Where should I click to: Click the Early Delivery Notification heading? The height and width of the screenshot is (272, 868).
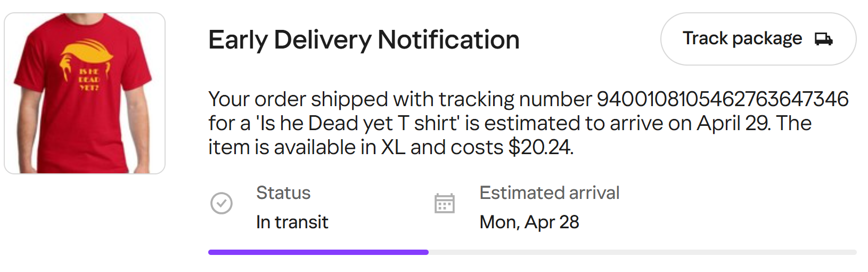coord(364,40)
